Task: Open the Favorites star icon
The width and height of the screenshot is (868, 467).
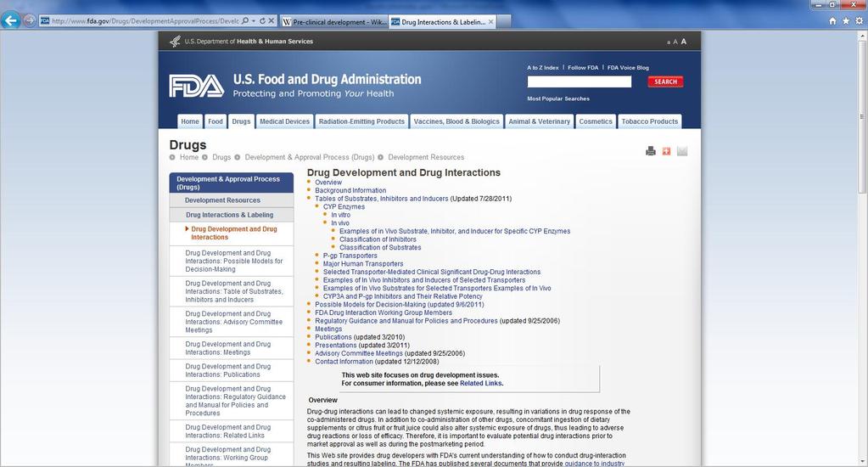Action: click(x=846, y=21)
